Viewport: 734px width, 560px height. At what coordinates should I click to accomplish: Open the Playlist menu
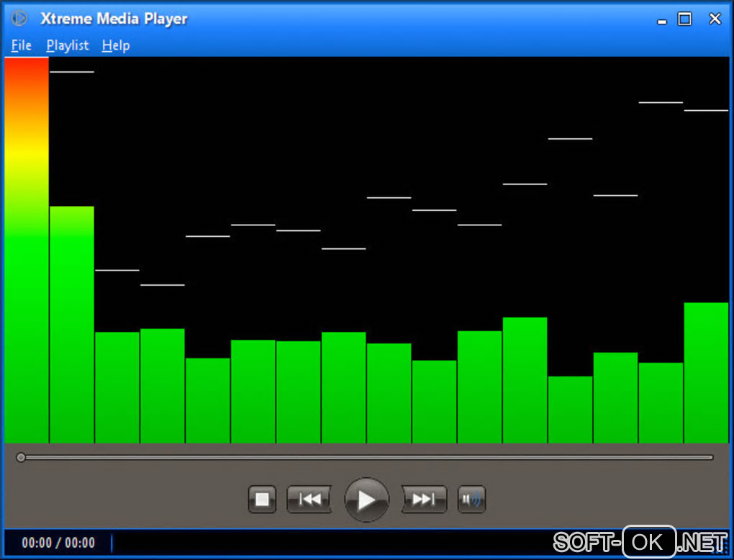[x=68, y=45]
